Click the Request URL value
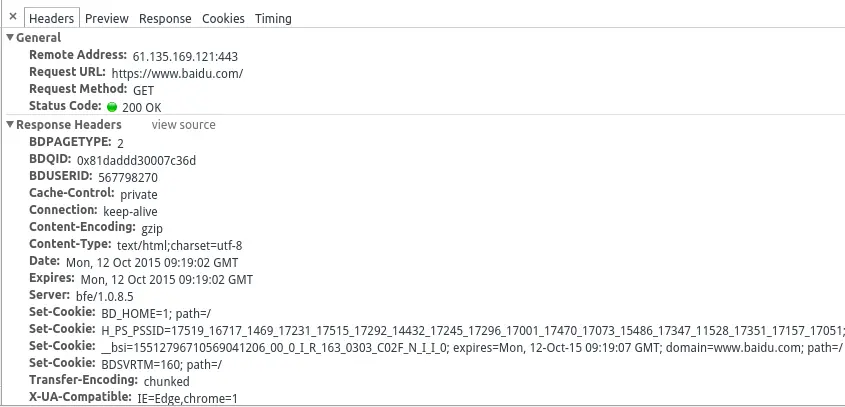The width and height of the screenshot is (845, 407). [177, 73]
